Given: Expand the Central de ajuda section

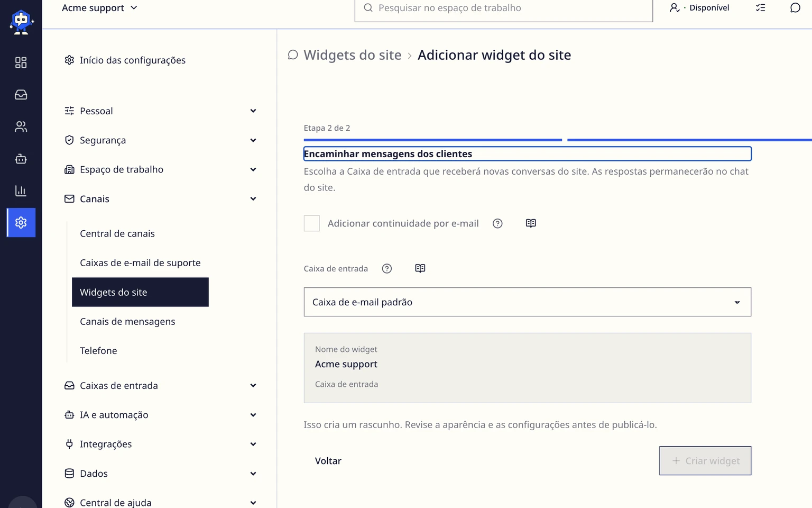Looking at the screenshot, I should click(x=160, y=503).
